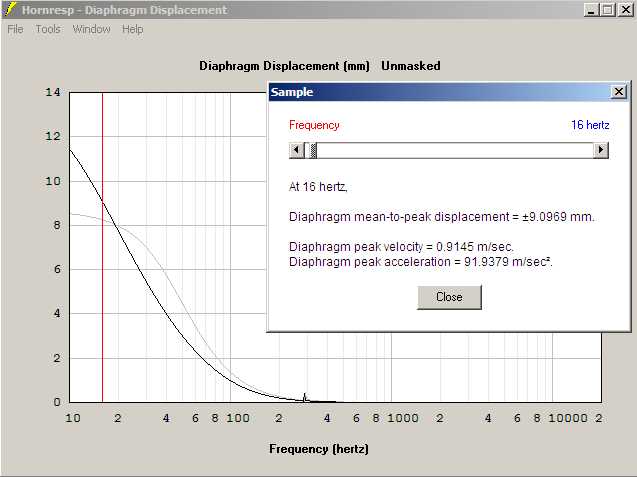Image resolution: width=637 pixels, height=477 pixels.
Task: Click the peak velocity 0.9145 m/sec text
Action: [x=401, y=247]
